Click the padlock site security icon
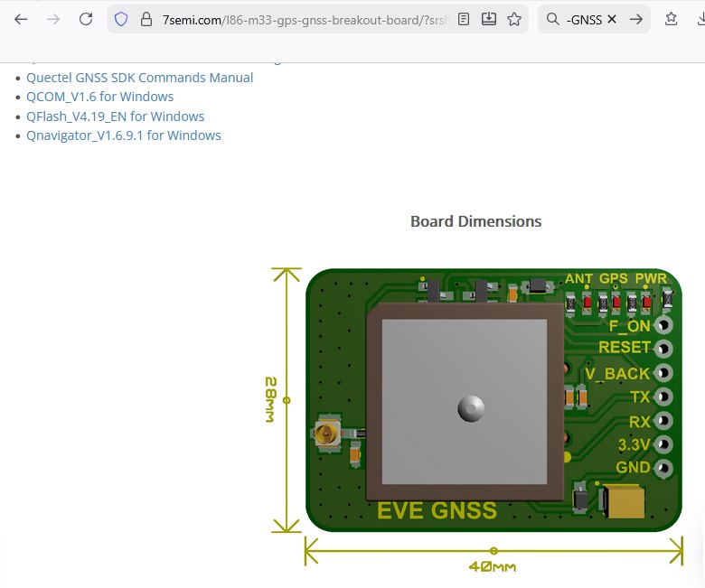The width and height of the screenshot is (705, 588). pos(146,19)
